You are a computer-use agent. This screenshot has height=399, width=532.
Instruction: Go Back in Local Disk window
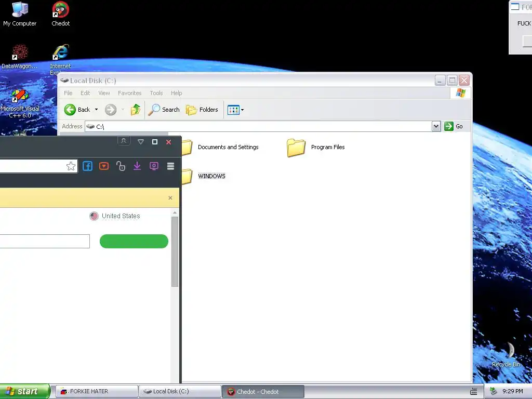(77, 110)
